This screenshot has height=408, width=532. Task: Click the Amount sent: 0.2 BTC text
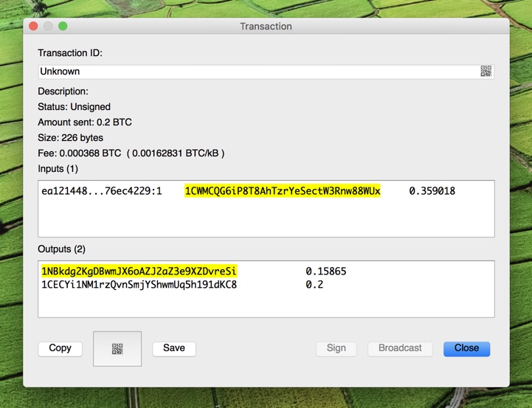pyautogui.click(x=85, y=122)
